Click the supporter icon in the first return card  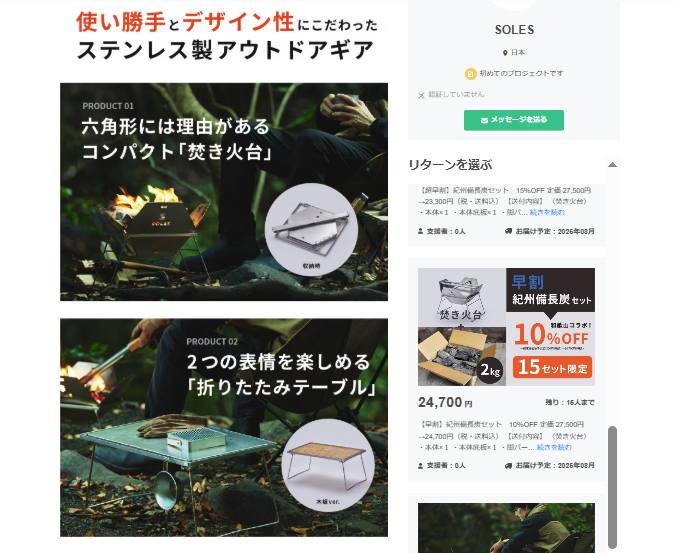pos(420,232)
